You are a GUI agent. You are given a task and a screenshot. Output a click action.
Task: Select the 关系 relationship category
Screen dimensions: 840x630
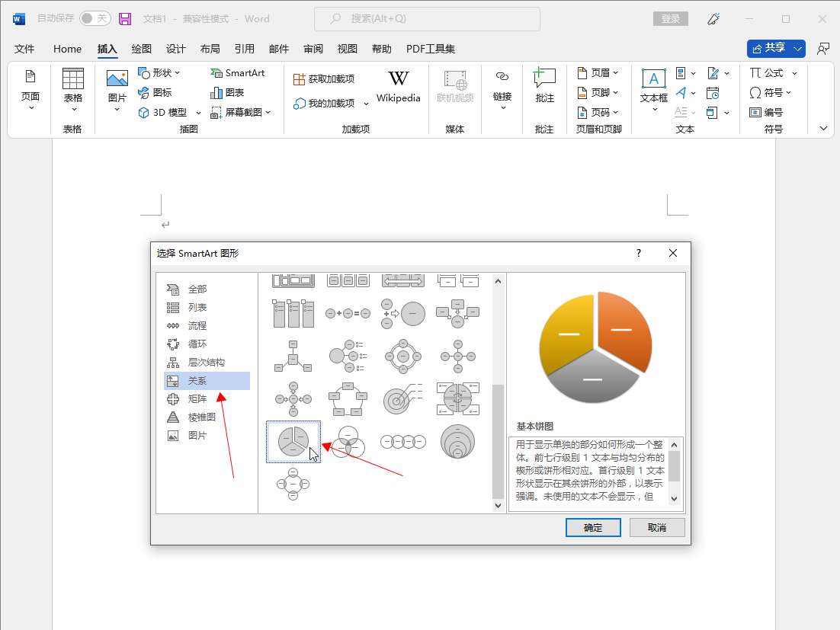point(207,381)
